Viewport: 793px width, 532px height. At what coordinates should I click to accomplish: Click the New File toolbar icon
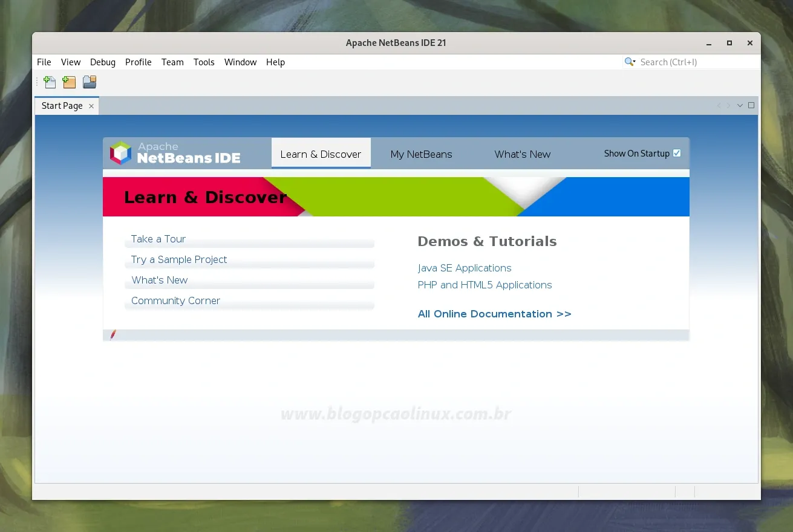point(50,82)
